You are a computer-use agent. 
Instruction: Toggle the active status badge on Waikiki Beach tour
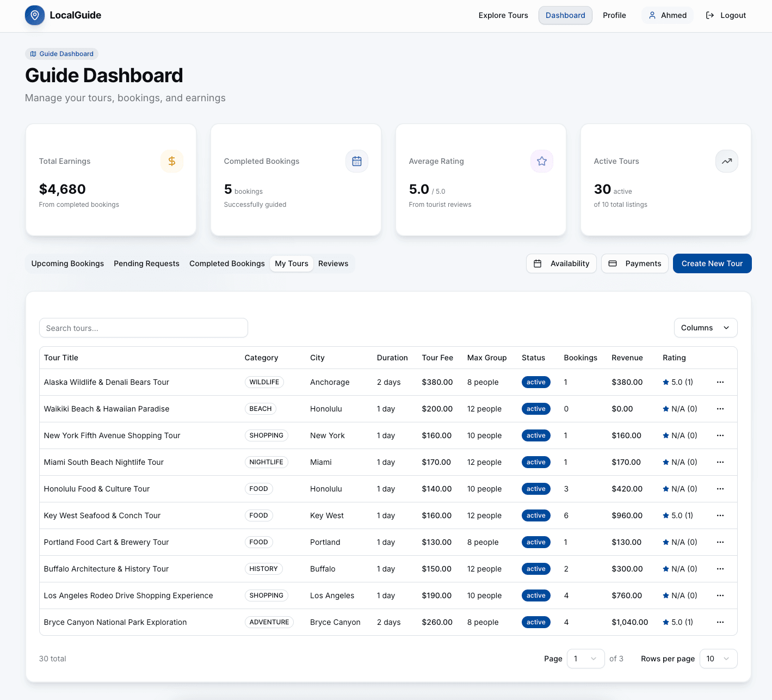tap(536, 408)
